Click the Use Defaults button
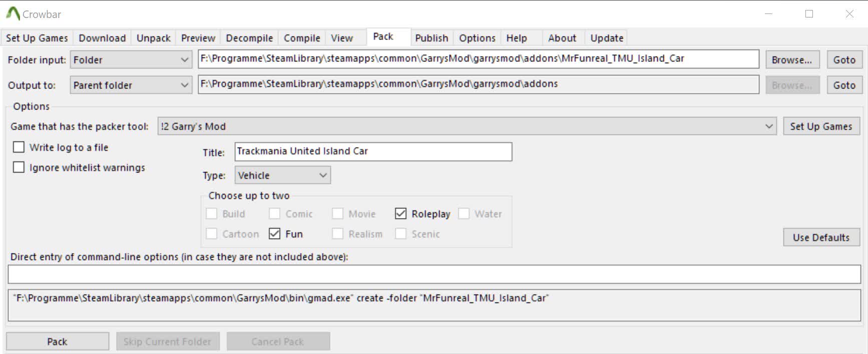The image size is (868, 354). [x=821, y=237]
